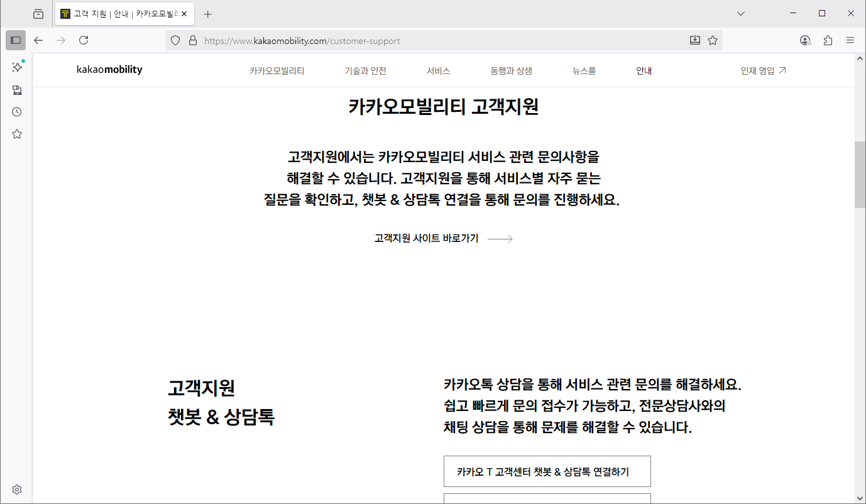Click the save page icon in the toolbar
Screen dimensions: 866x504
point(694,40)
